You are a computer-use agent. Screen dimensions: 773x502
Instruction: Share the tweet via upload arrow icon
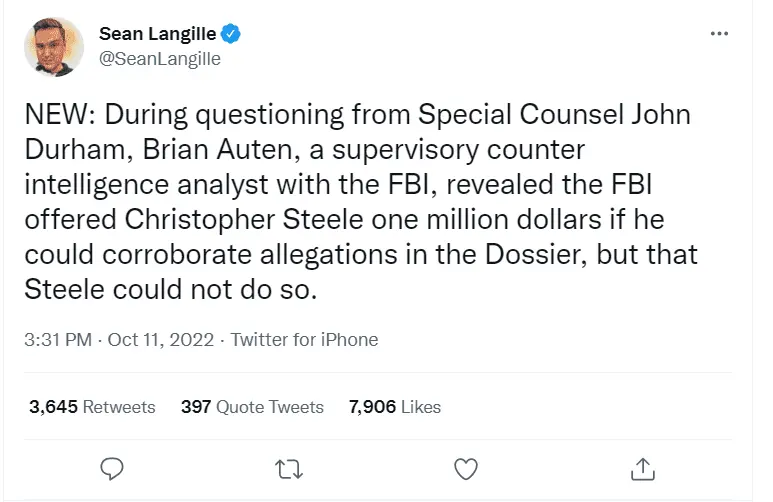pyautogui.click(x=642, y=468)
